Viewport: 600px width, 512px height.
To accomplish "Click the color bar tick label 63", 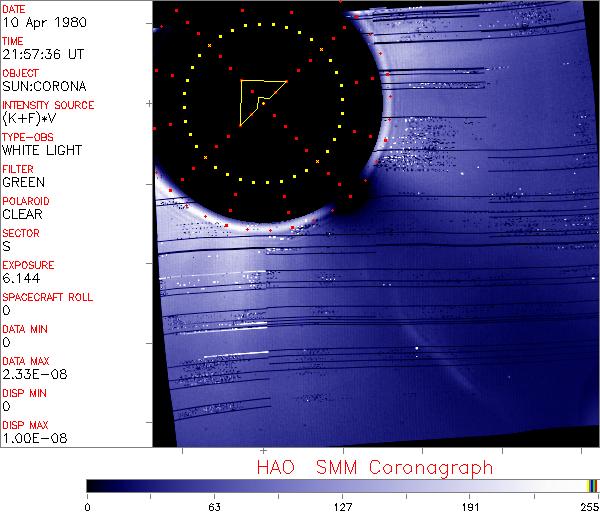I will (214, 505).
